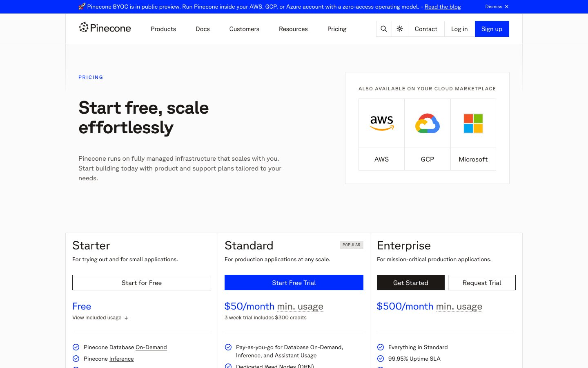Select the GCP marketplace logo

427,123
